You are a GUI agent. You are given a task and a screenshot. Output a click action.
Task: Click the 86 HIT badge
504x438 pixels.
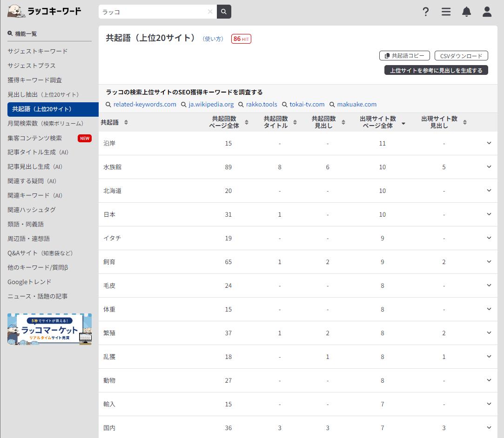coord(241,39)
